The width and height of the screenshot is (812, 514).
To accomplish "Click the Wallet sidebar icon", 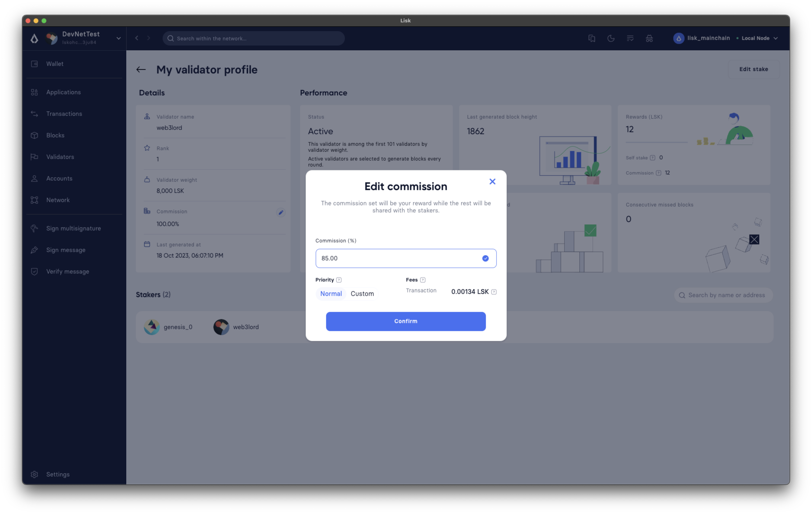I will pos(34,64).
